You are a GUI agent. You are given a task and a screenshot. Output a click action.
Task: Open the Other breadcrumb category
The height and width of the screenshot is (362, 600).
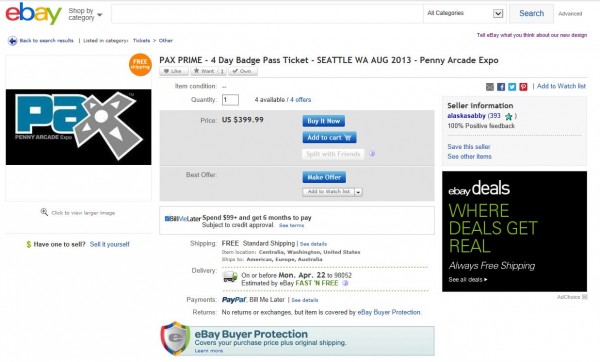point(166,41)
